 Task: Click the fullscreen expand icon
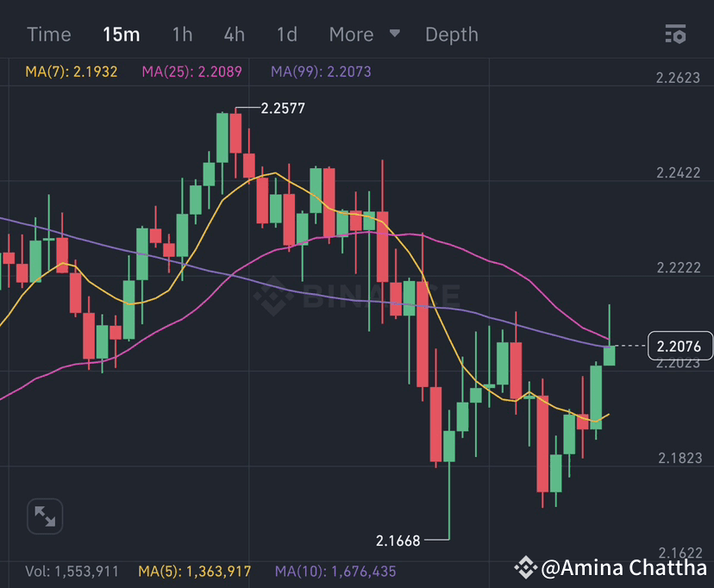[x=45, y=516]
